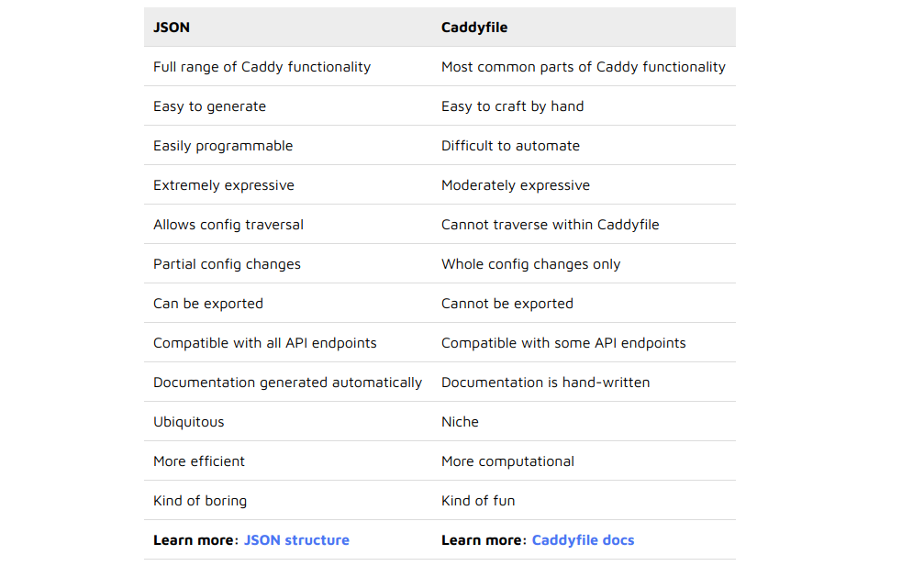Image resolution: width=924 pixels, height=588 pixels.
Task: Click the 'Easily programmable' cell
Action: click(x=223, y=146)
